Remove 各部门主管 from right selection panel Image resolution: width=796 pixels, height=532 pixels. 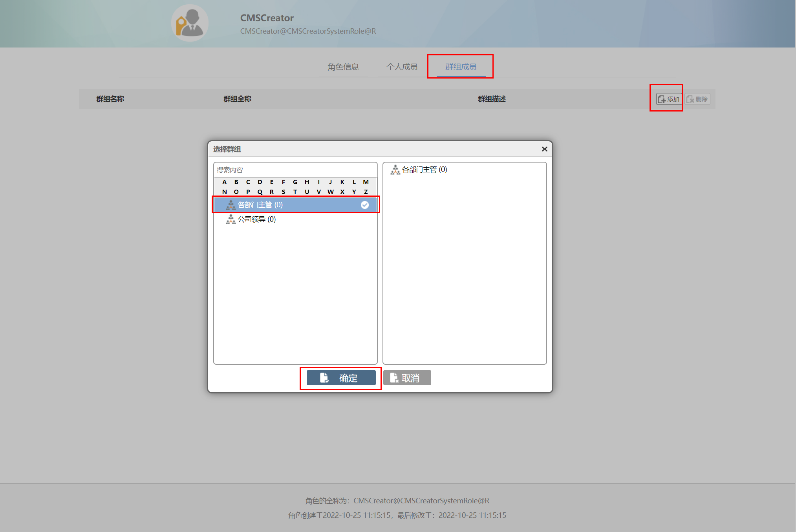coord(424,170)
